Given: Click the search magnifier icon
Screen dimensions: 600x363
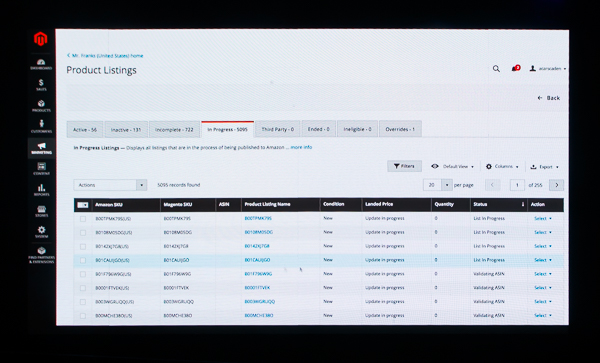Looking at the screenshot, I should [x=496, y=69].
